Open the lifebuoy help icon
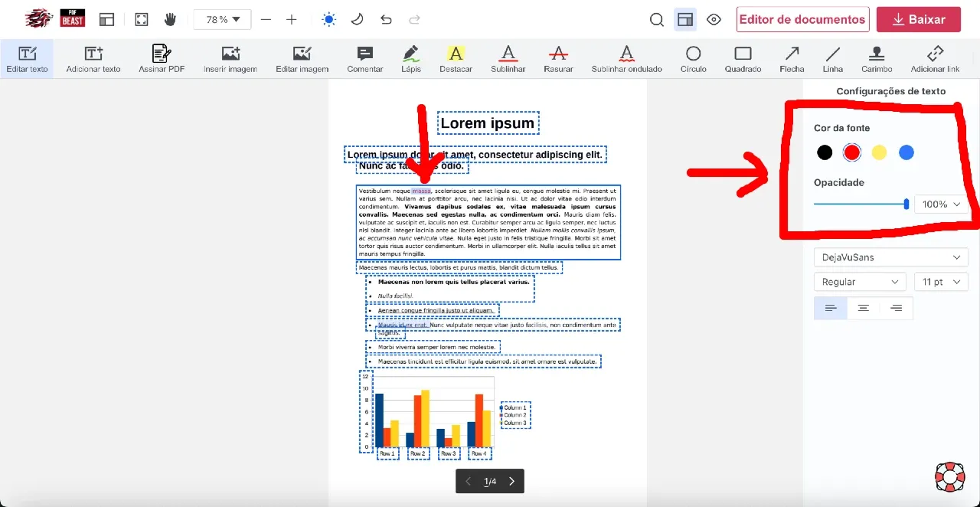Viewport: 980px width, 507px height. pyautogui.click(x=949, y=476)
